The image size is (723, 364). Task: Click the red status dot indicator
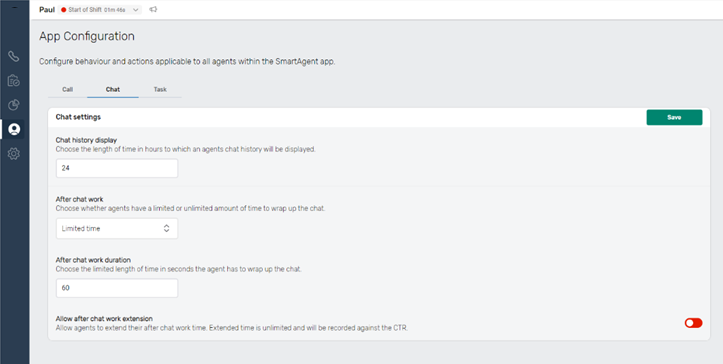64,10
